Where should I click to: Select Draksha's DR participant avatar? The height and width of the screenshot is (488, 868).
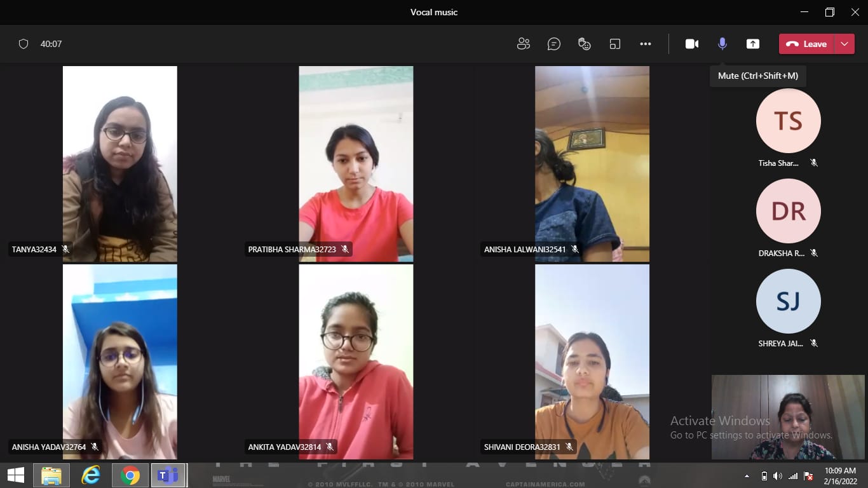(788, 211)
